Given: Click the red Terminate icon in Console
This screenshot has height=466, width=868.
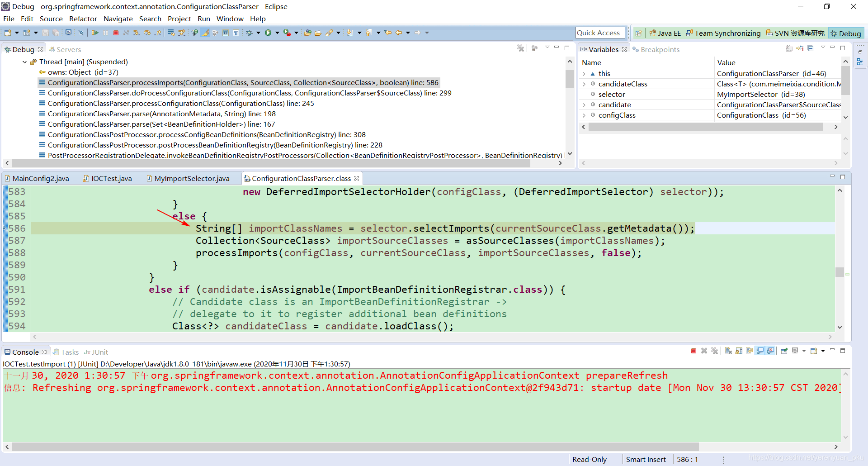Looking at the screenshot, I should click(x=693, y=351).
